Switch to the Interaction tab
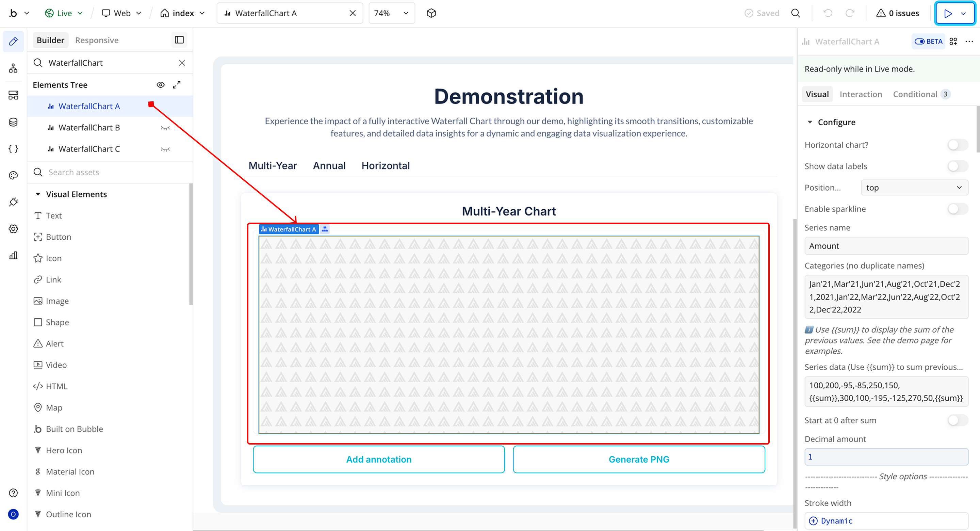This screenshot has height=531, width=980. click(x=861, y=94)
